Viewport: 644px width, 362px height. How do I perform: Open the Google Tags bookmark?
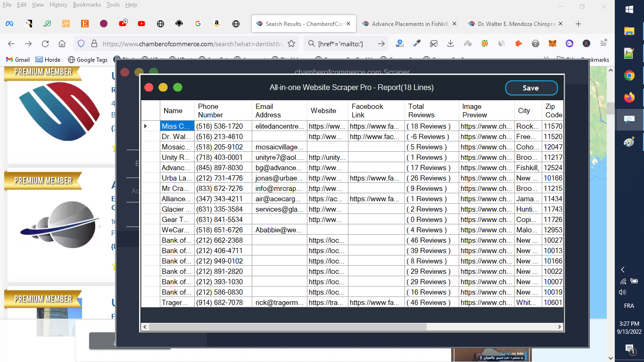88,59
